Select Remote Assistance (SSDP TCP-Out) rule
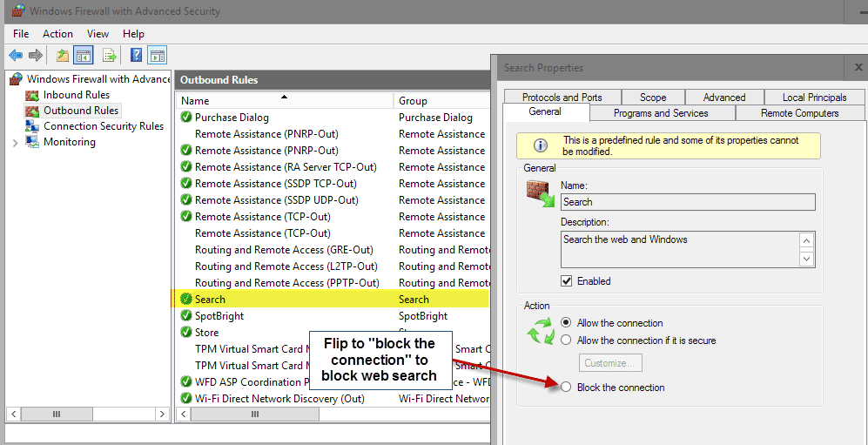Viewport: 868px width, 445px height. coord(276,183)
